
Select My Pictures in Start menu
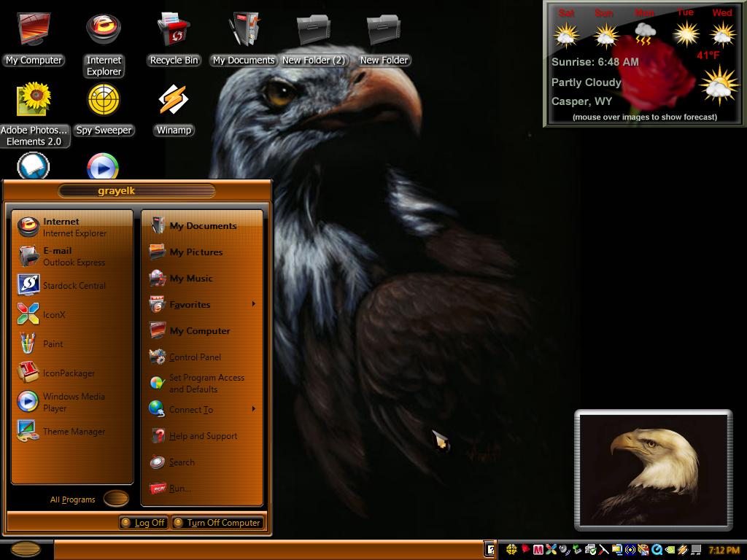click(x=202, y=252)
